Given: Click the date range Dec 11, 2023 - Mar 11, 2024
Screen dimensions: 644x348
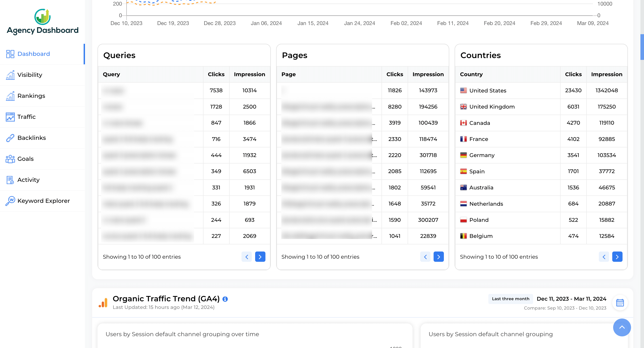Looking at the screenshot, I should (572, 299).
